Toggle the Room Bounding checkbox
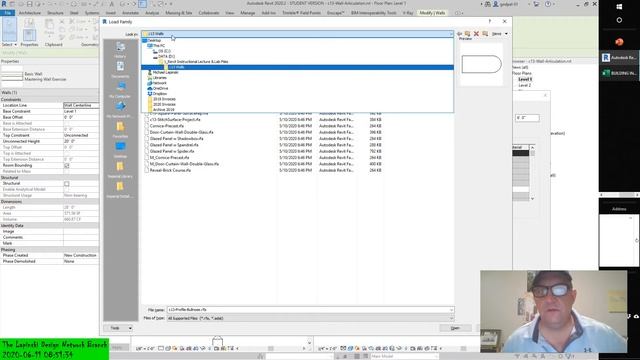Viewport: 640px width, 360px height. coord(67,165)
